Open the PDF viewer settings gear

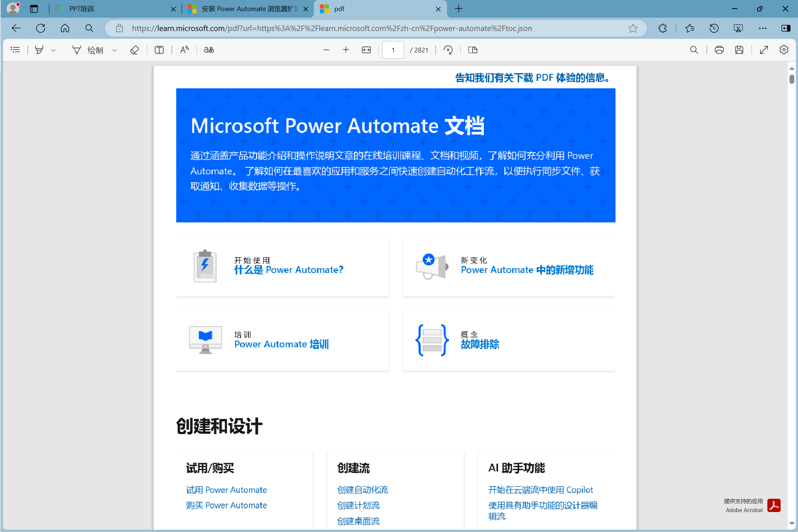pyautogui.click(x=784, y=50)
